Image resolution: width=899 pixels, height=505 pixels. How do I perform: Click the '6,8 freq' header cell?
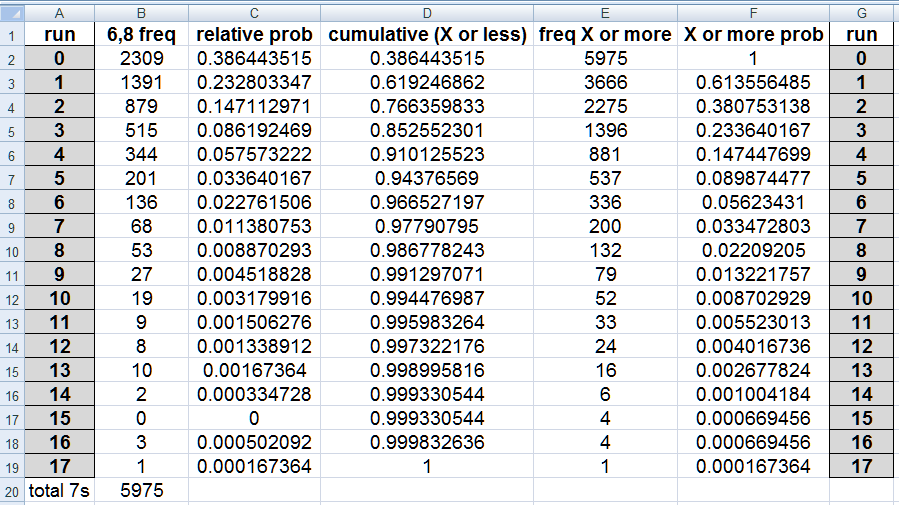click(x=142, y=34)
